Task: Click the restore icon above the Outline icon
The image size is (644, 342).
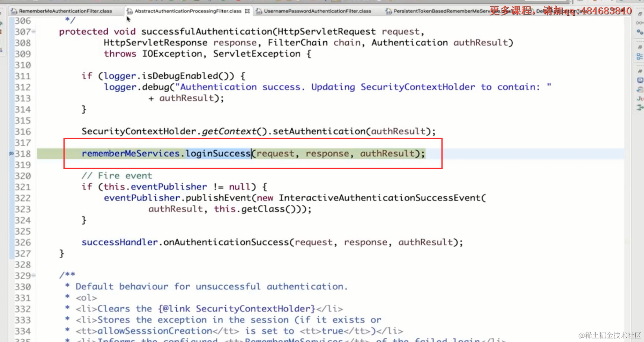Action: pyautogui.click(x=639, y=47)
